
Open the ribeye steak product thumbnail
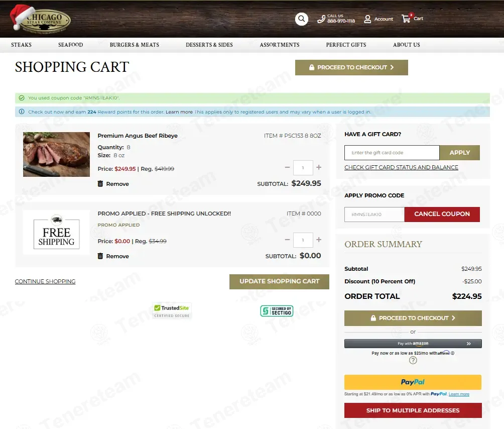pos(56,154)
